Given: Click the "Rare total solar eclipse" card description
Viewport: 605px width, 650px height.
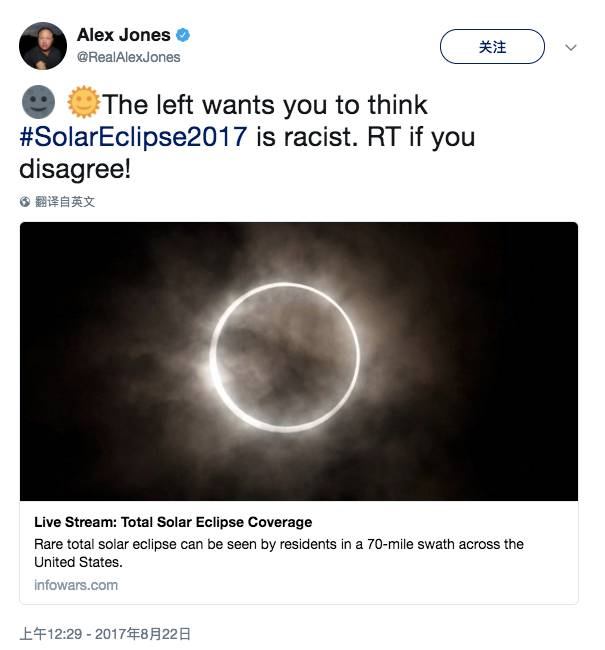Looking at the screenshot, I should (x=278, y=553).
